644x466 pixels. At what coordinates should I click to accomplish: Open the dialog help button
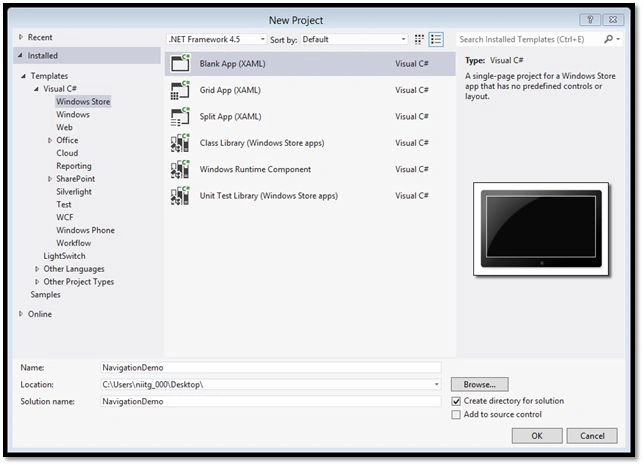tap(590, 19)
